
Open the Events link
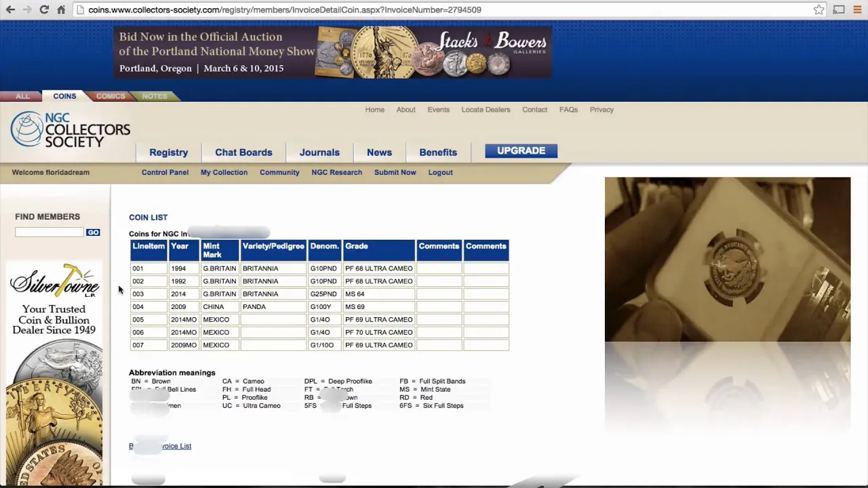click(438, 110)
